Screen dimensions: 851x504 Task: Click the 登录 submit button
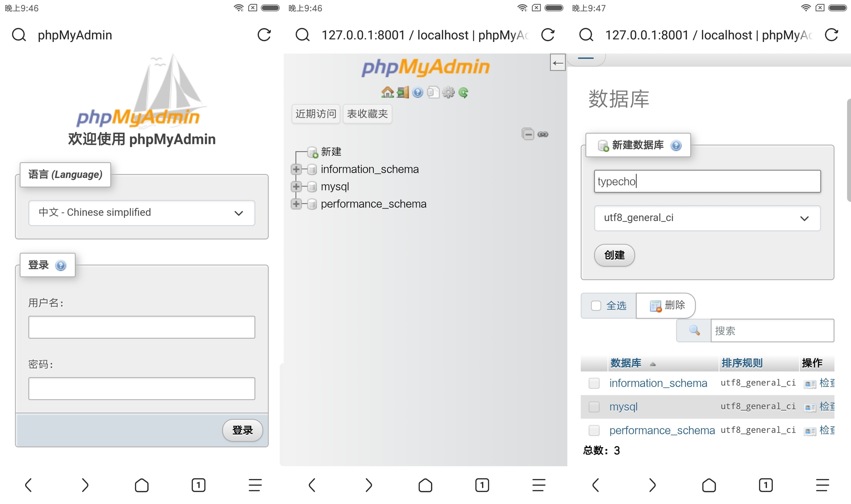click(x=242, y=430)
